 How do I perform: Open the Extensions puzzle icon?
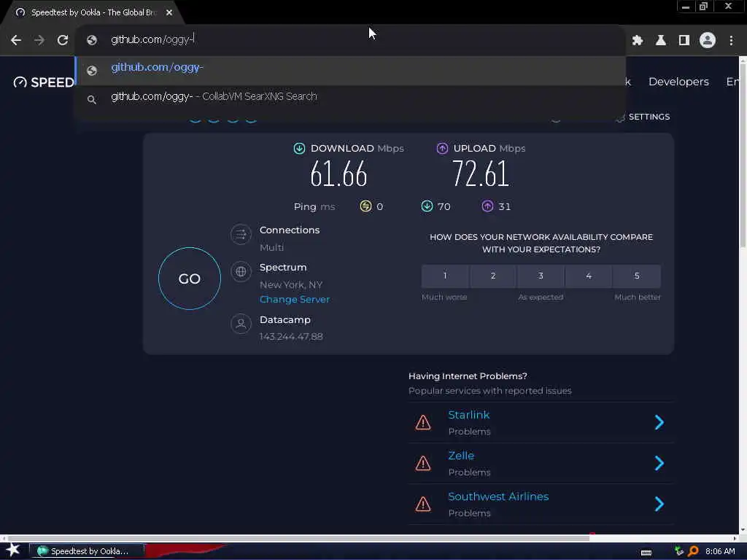pos(638,41)
